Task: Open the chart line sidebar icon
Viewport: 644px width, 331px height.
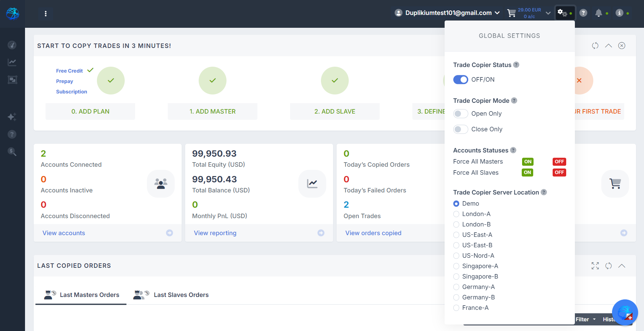Action: click(x=12, y=62)
